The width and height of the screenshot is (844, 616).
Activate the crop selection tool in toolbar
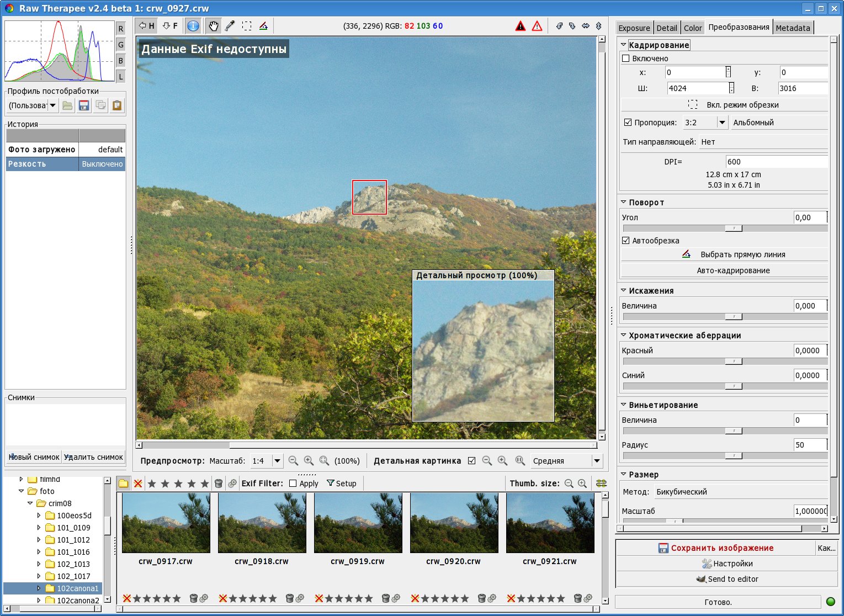click(247, 26)
